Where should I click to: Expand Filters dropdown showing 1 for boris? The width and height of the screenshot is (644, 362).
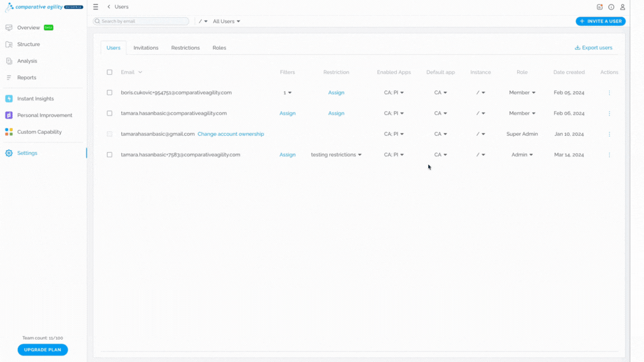287,93
